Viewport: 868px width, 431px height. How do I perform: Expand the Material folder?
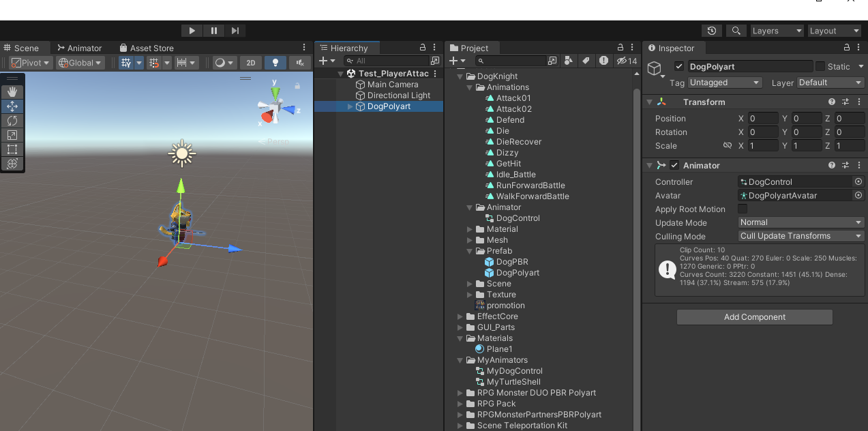click(470, 229)
